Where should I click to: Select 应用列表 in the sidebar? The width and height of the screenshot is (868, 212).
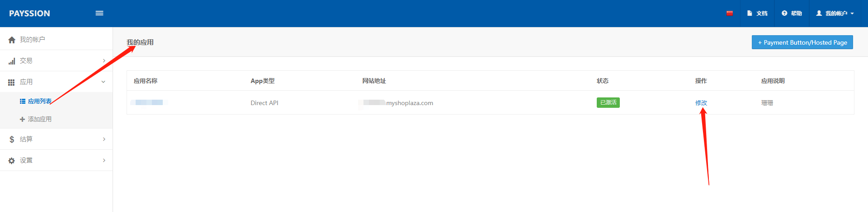coord(39,101)
